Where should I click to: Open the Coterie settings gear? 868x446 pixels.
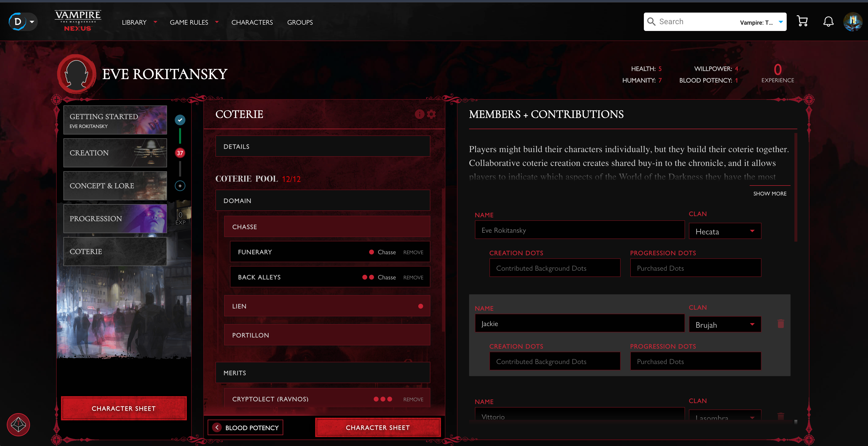pyautogui.click(x=431, y=114)
